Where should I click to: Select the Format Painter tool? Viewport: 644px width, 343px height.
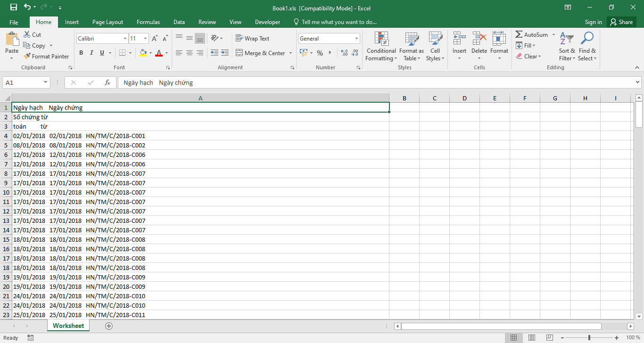point(46,56)
